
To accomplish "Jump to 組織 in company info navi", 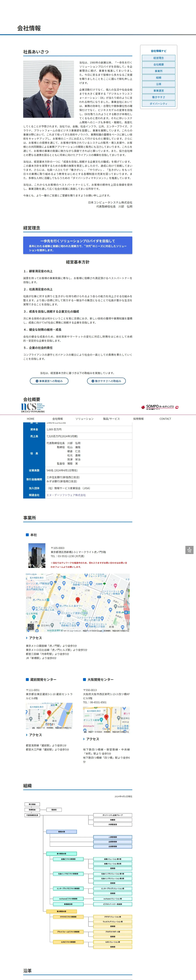I will (159, 78).
